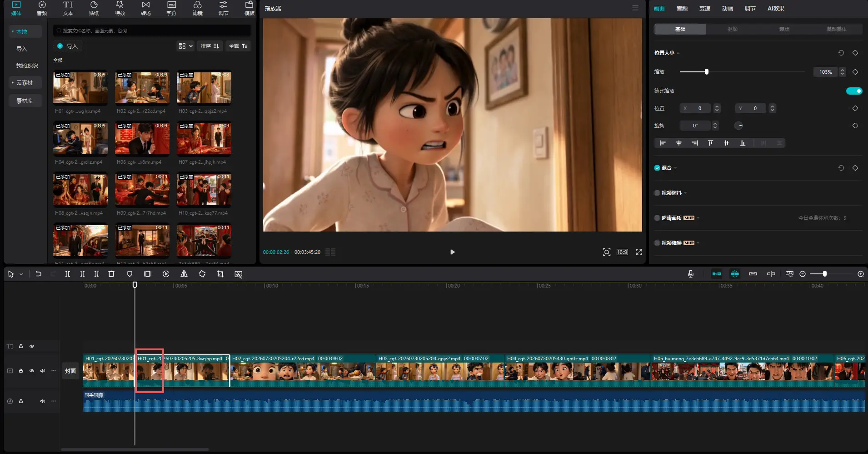Viewport: 868px width, 454px height.
Task: Open main video track more options
Action: click(x=54, y=371)
